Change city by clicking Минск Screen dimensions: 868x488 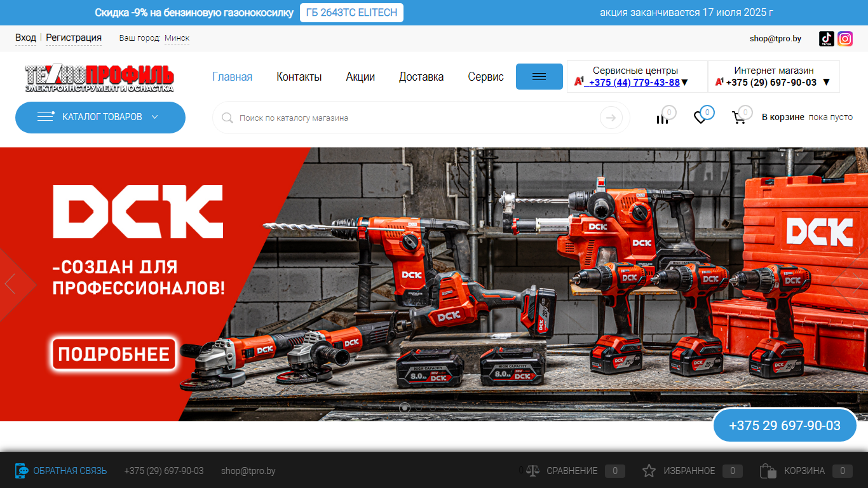[177, 38]
